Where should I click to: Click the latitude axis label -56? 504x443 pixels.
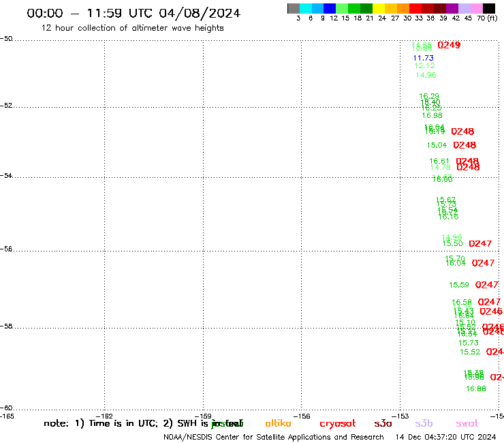pyautogui.click(x=6, y=249)
